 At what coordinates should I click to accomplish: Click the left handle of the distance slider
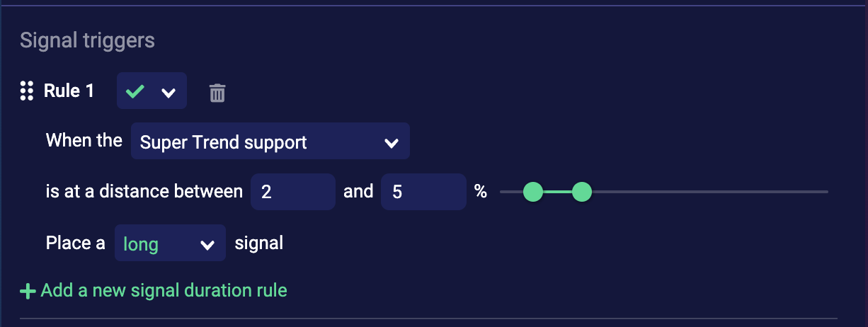(532, 192)
